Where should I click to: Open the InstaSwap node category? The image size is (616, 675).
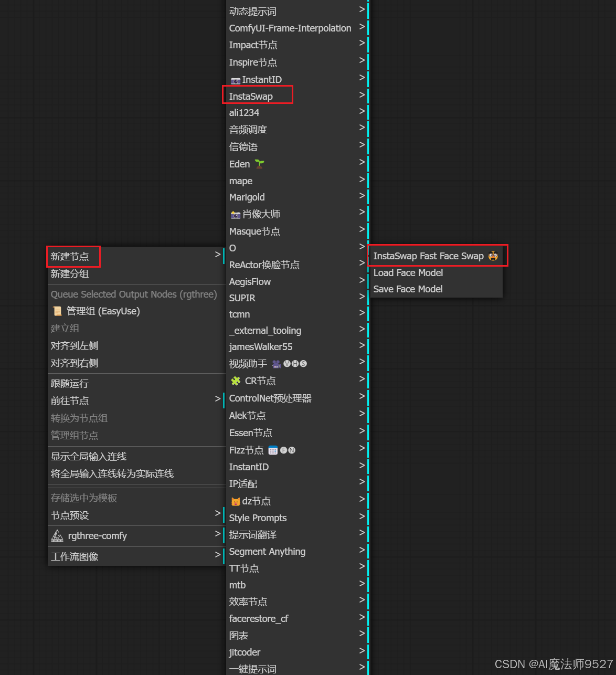tap(297, 97)
